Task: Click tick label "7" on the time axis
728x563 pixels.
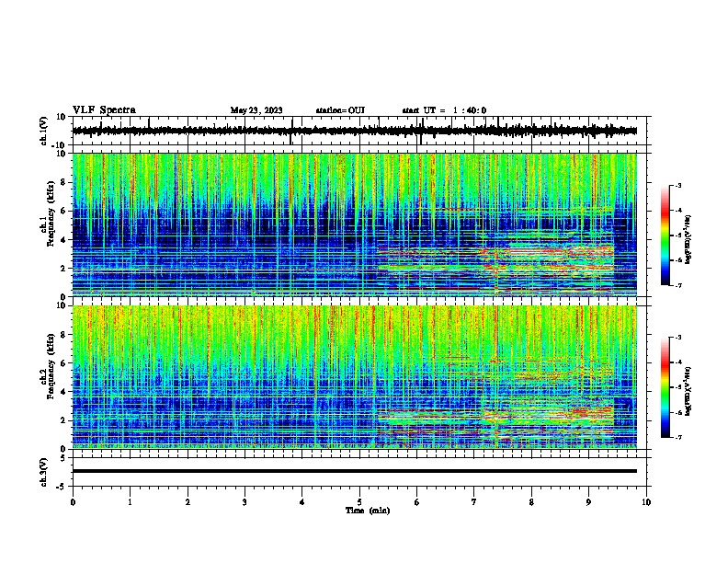Action: [474, 502]
